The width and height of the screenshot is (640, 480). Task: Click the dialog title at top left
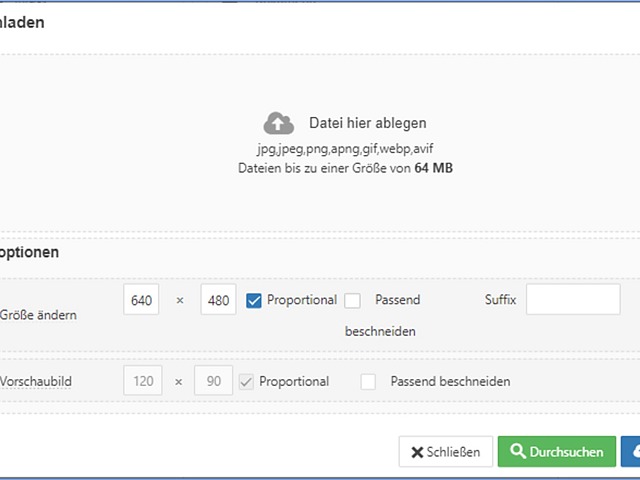click(x=22, y=22)
